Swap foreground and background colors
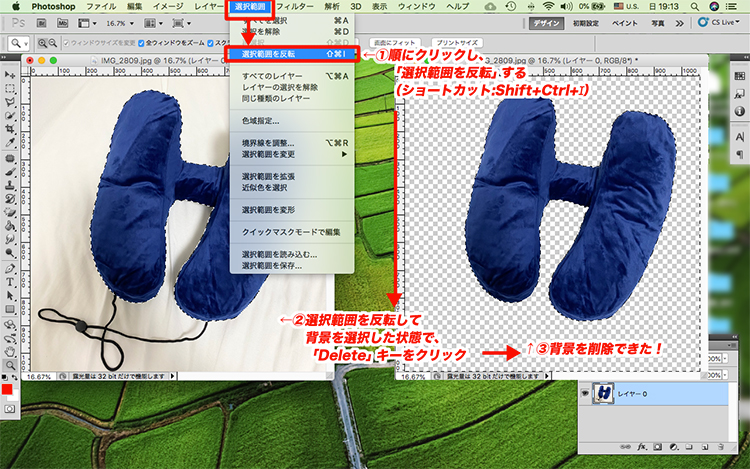The width and height of the screenshot is (750, 469). 14,378
